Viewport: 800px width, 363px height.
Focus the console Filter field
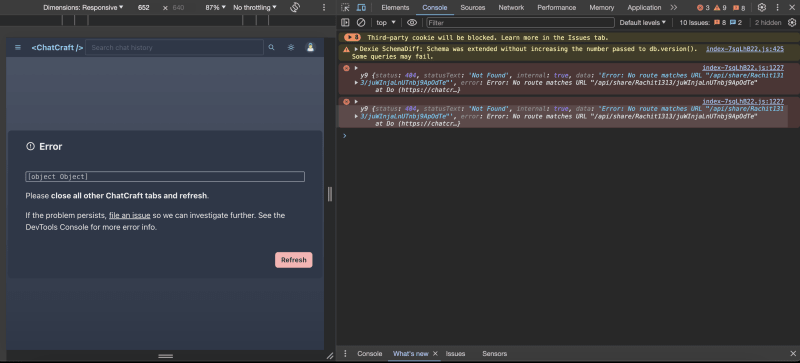(x=520, y=22)
